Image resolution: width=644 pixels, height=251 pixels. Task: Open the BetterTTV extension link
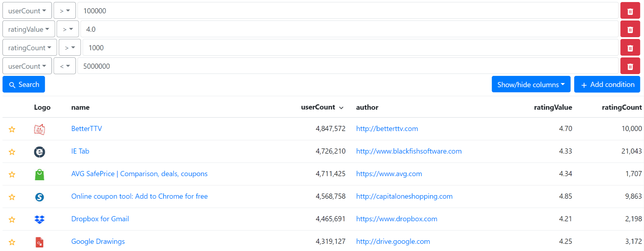tap(86, 128)
